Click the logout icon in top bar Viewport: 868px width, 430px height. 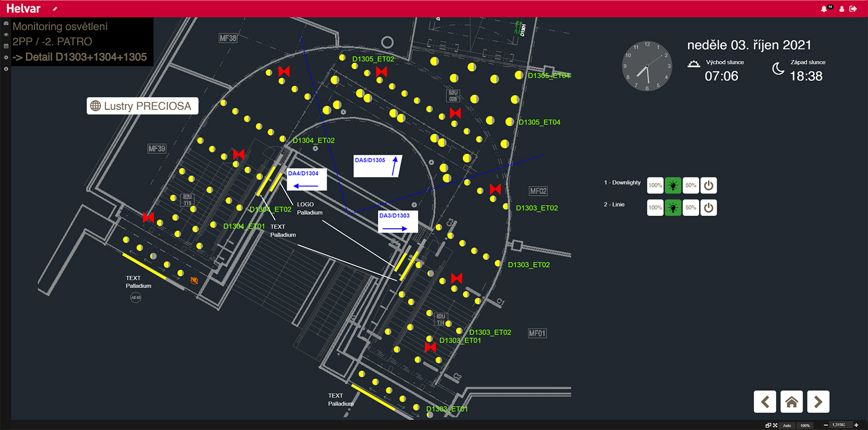coord(853,9)
